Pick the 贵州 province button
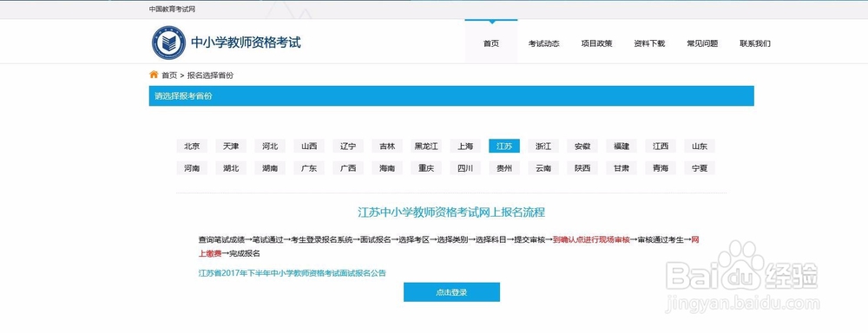This screenshot has width=868, height=333. 504,168
